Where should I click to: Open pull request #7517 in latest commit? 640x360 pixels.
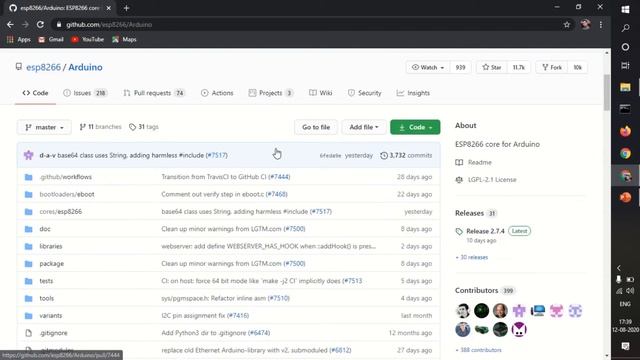pyautogui.click(x=217, y=156)
